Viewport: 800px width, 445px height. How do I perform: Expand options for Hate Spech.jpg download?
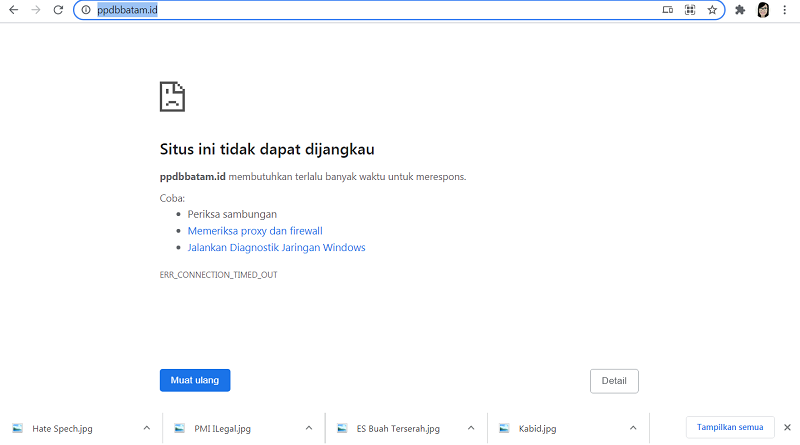click(147, 428)
